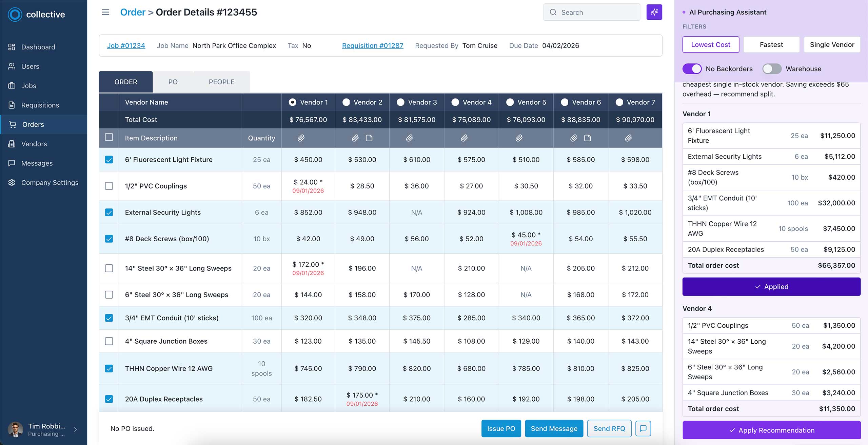
Task: Open the chat comment icon button
Action: tap(643, 428)
